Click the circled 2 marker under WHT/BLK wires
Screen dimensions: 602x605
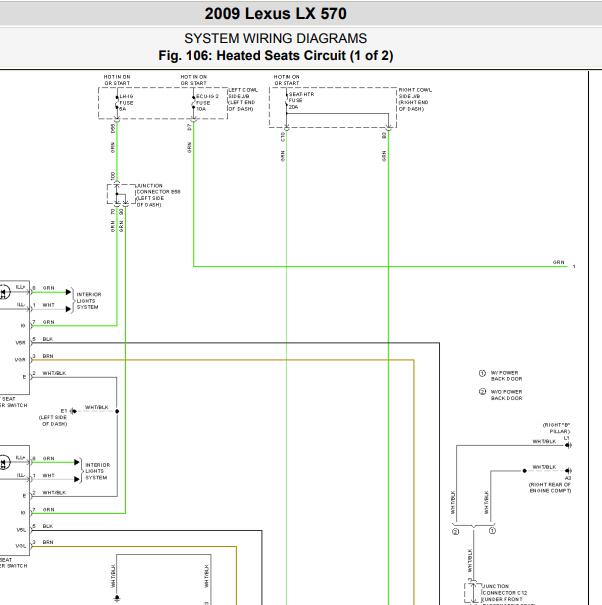coord(455,532)
